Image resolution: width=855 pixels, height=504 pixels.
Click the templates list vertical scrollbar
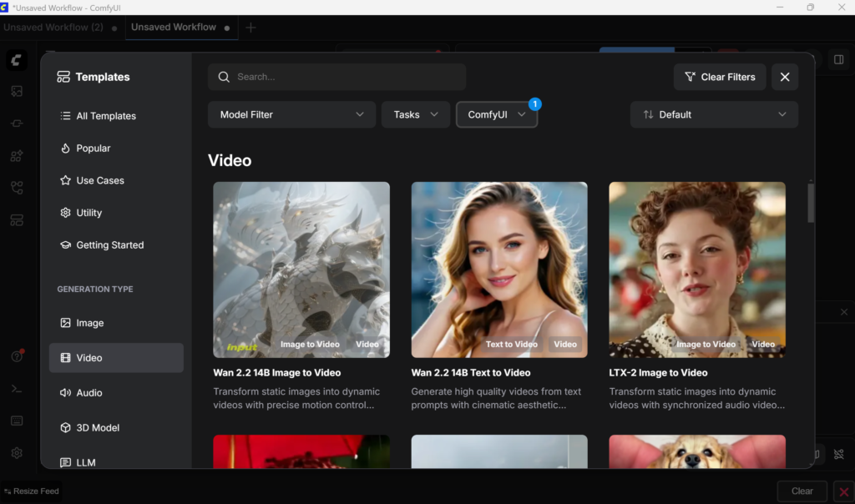tap(811, 203)
